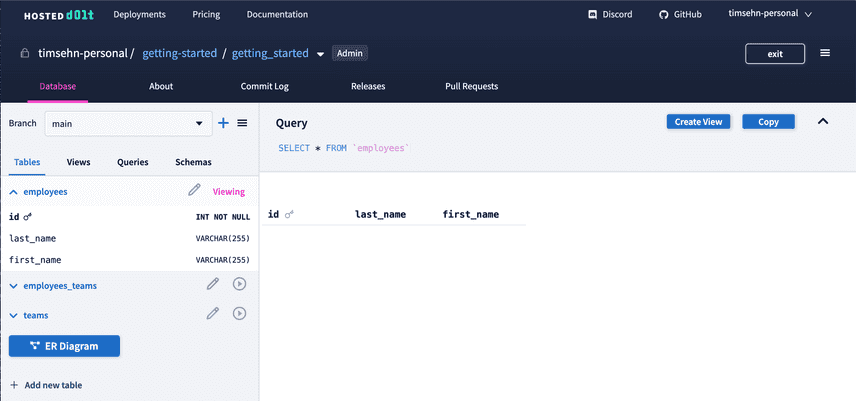Click the key icon beside id in sidebar
Image resolution: width=856 pixels, height=401 pixels.
pyautogui.click(x=28, y=217)
